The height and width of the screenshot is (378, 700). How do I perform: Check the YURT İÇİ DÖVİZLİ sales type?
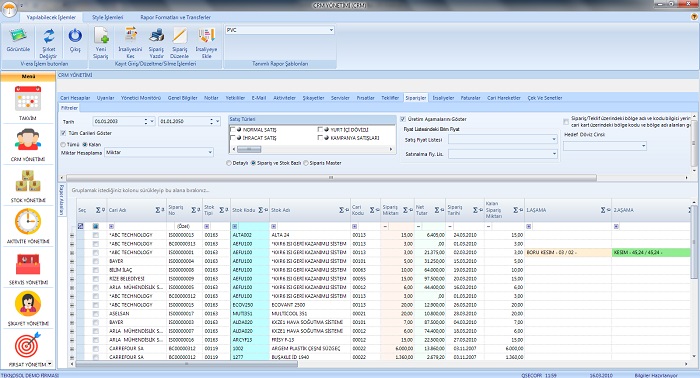[x=320, y=129]
